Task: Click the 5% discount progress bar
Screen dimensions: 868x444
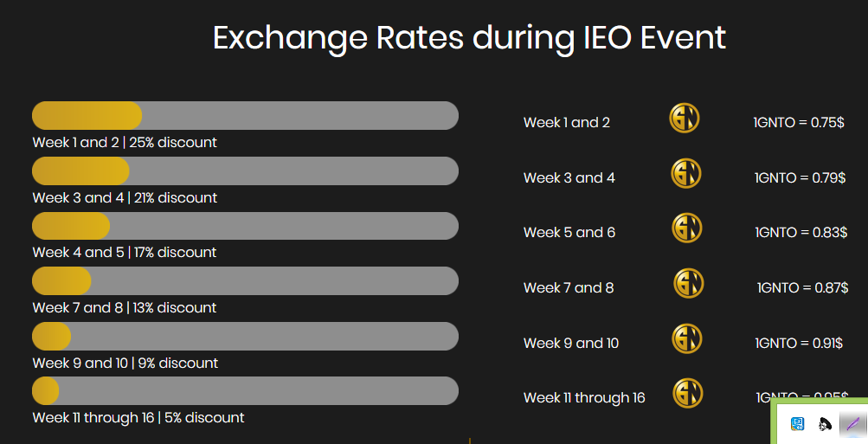Action: (x=245, y=391)
